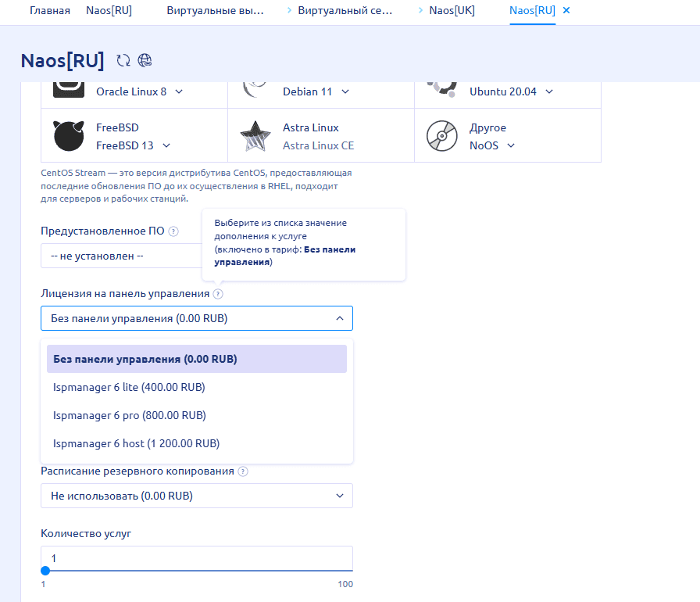
Task: Go to the Naos[UK] tab
Action: (452, 11)
